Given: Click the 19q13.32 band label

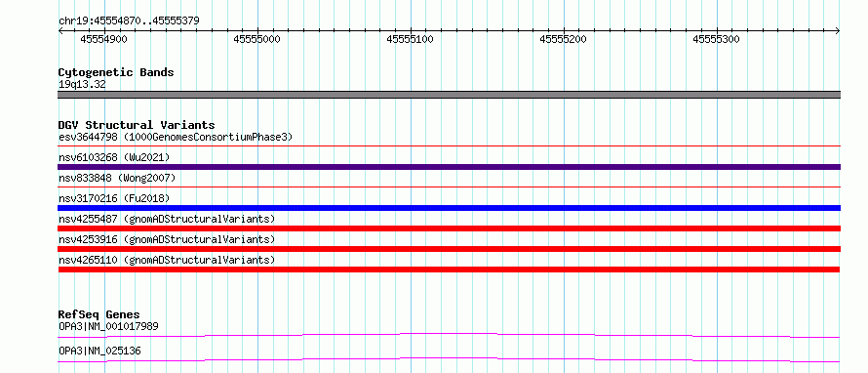Looking at the screenshot, I should [82, 85].
